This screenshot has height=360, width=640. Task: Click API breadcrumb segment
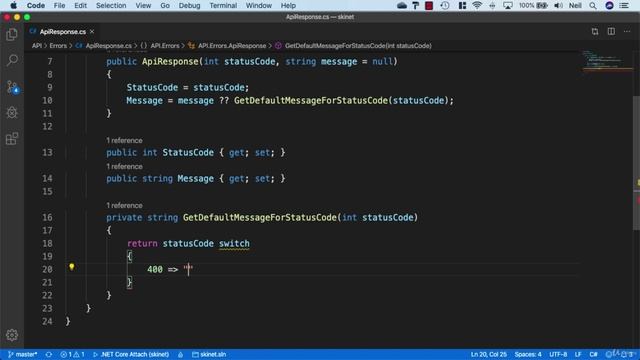pos(37,46)
